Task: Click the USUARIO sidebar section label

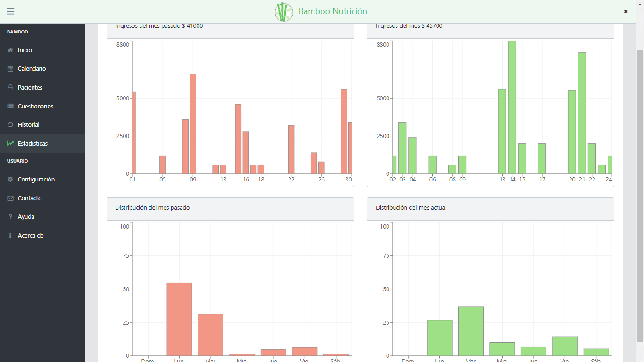Action: click(x=17, y=161)
